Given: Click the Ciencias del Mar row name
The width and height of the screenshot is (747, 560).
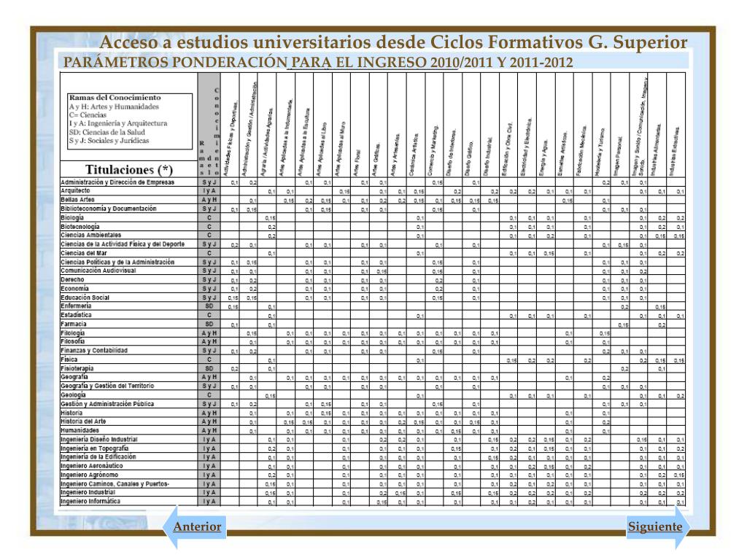Looking at the screenshot, I should pos(83,253).
